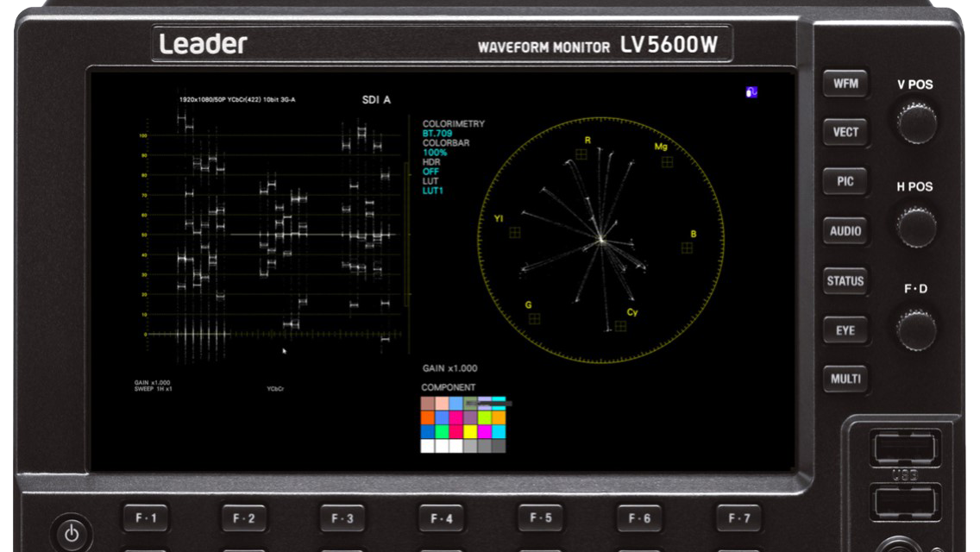Screen dimensions: 980x552
Task: Click the Leader brand logo
Action: click(x=203, y=44)
